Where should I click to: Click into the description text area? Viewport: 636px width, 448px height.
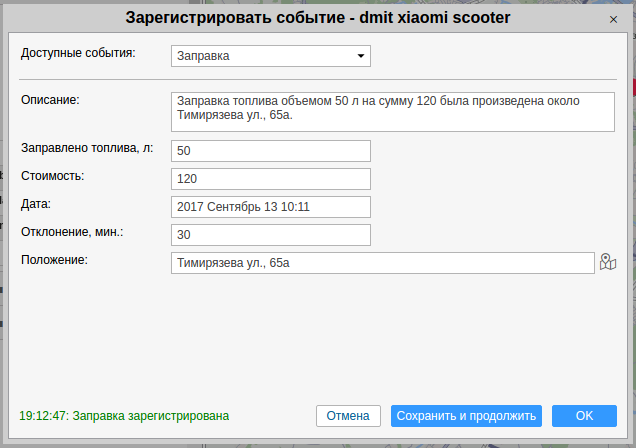click(392, 112)
